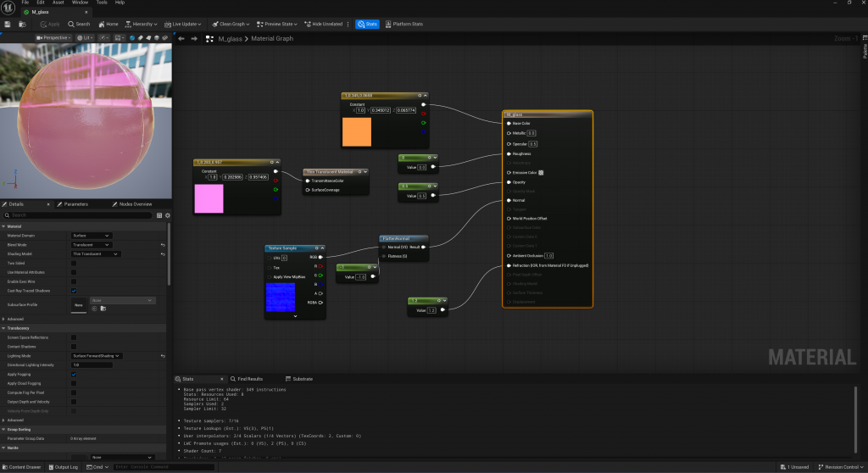This screenshot has width=868, height=473.
Task: Uncheck Cast Ray Traced Shadows
Action: tap(74, 291)
